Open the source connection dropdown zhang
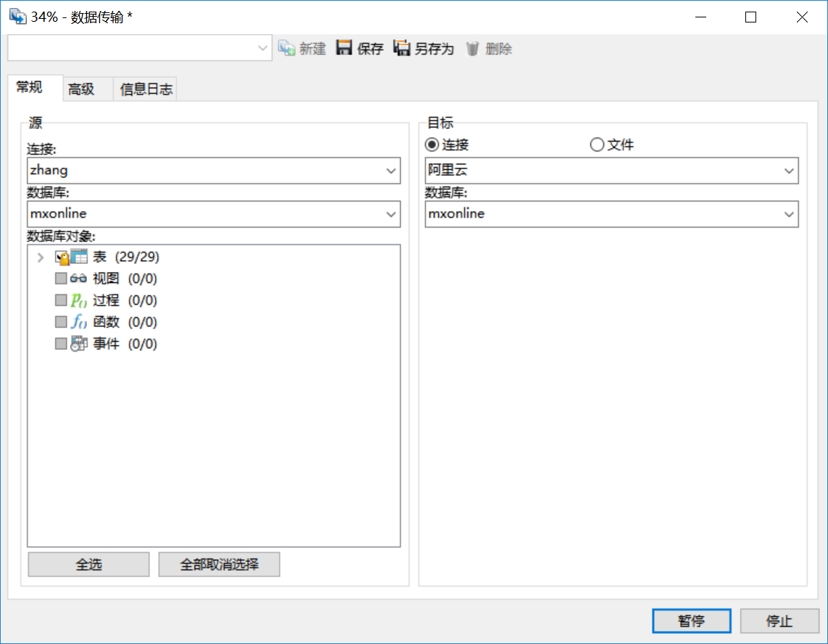 click(x=391, y=170)
